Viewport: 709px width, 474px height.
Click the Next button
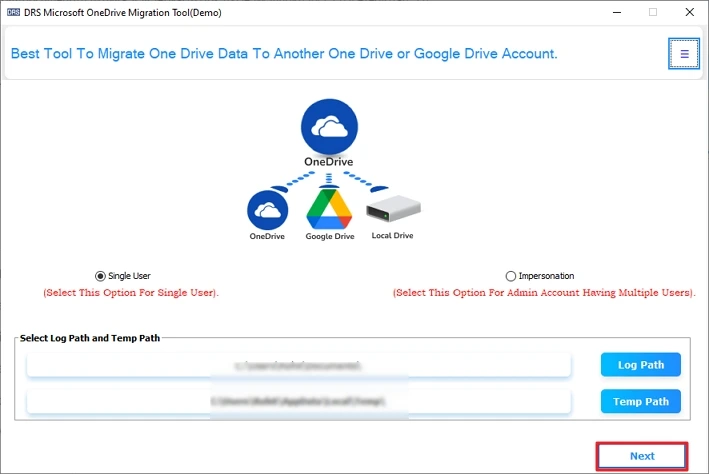(x=642, y=456)
